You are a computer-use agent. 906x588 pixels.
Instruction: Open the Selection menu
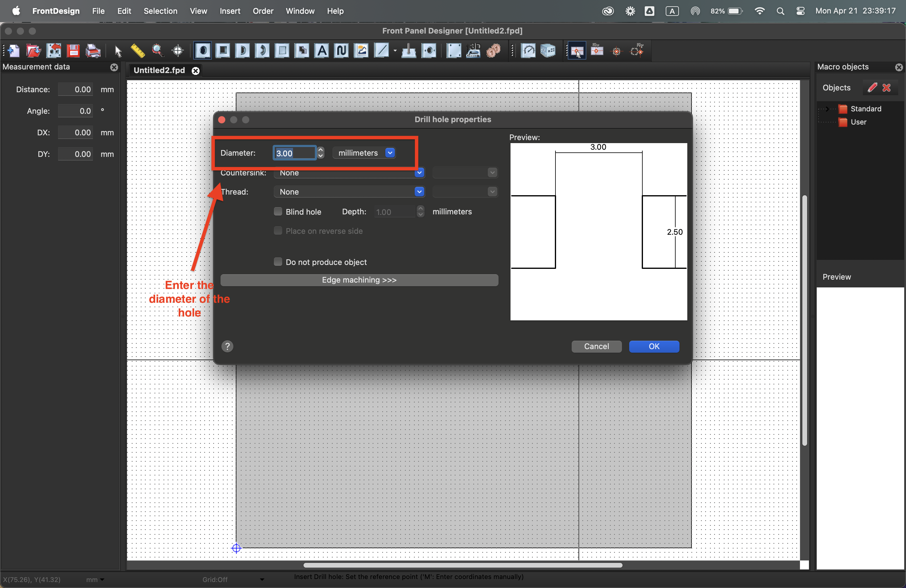tap(160, 11)
